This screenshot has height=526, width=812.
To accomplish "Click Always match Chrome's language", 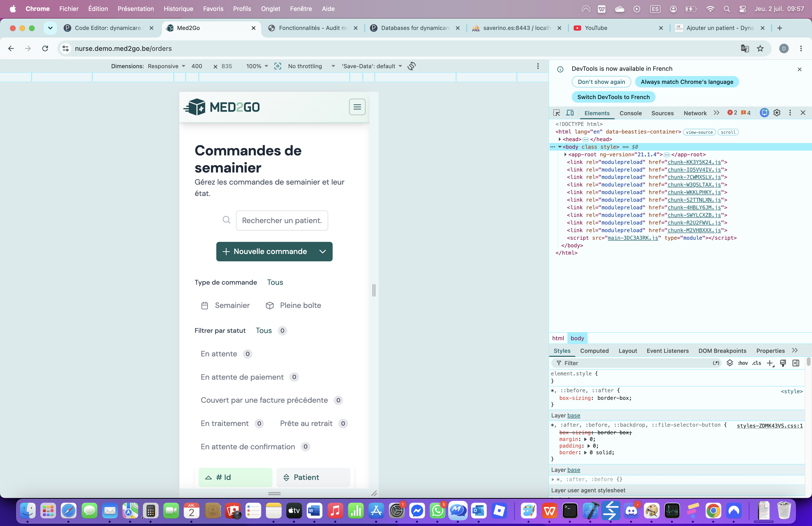I will (x=687, y=82).
